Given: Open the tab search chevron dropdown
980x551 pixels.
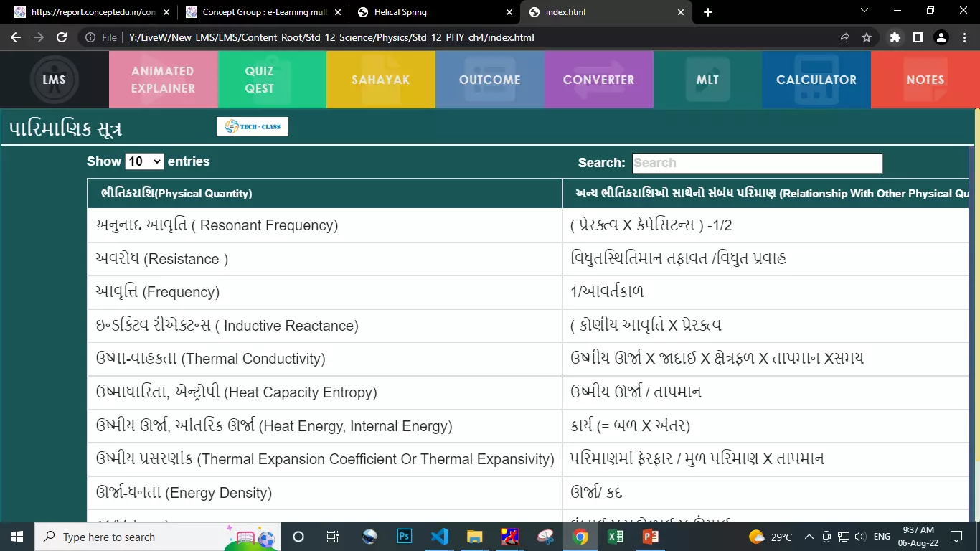Looking at the screenshot, I should pyautogui.click(x=864, y=11).
